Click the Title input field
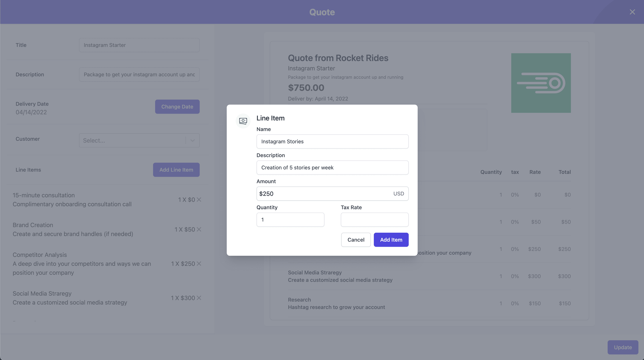This screenshot has width=644, height=360. coord(139,45)
